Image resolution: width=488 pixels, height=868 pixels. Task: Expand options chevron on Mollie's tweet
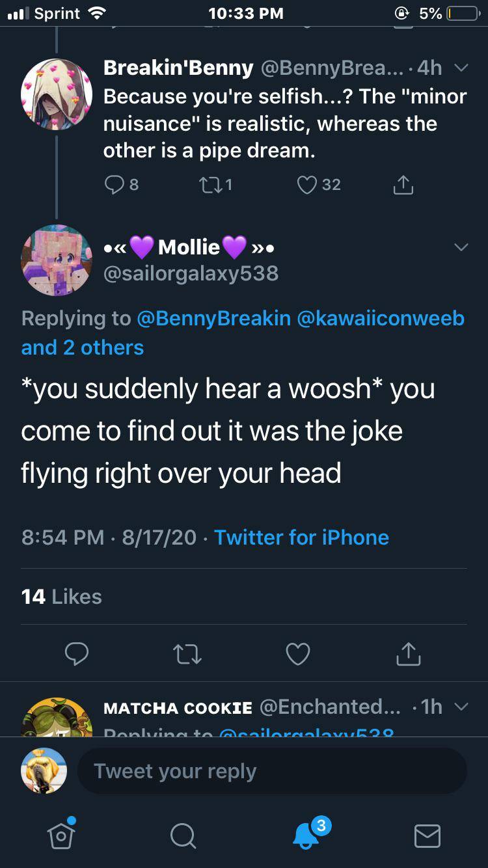coord(460,248)
